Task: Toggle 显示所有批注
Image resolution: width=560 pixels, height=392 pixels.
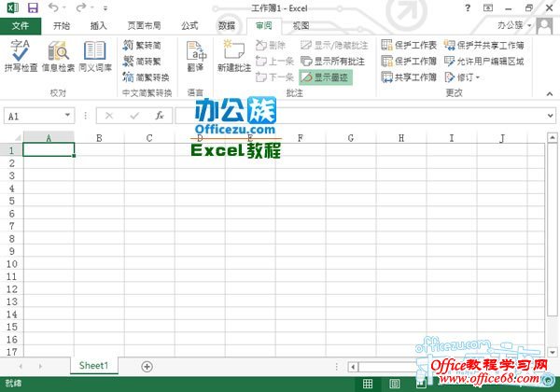Action: point(333,61)
